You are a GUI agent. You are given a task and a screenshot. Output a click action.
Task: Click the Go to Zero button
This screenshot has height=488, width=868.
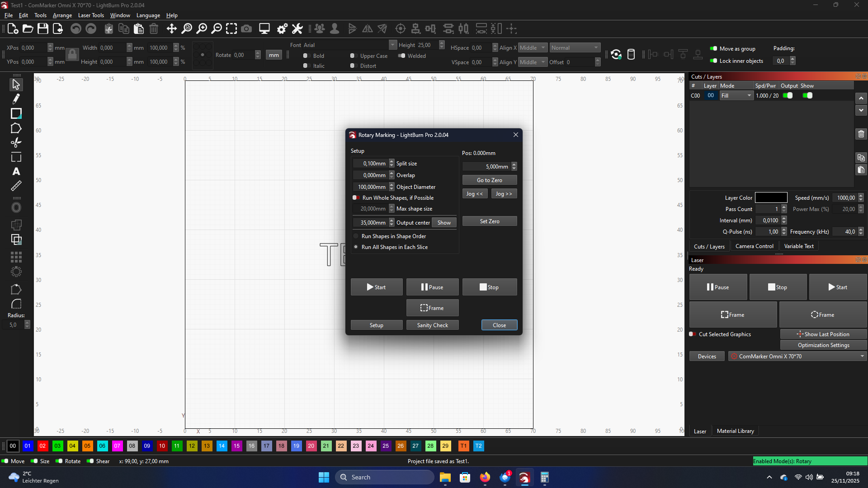pos(489,180)
